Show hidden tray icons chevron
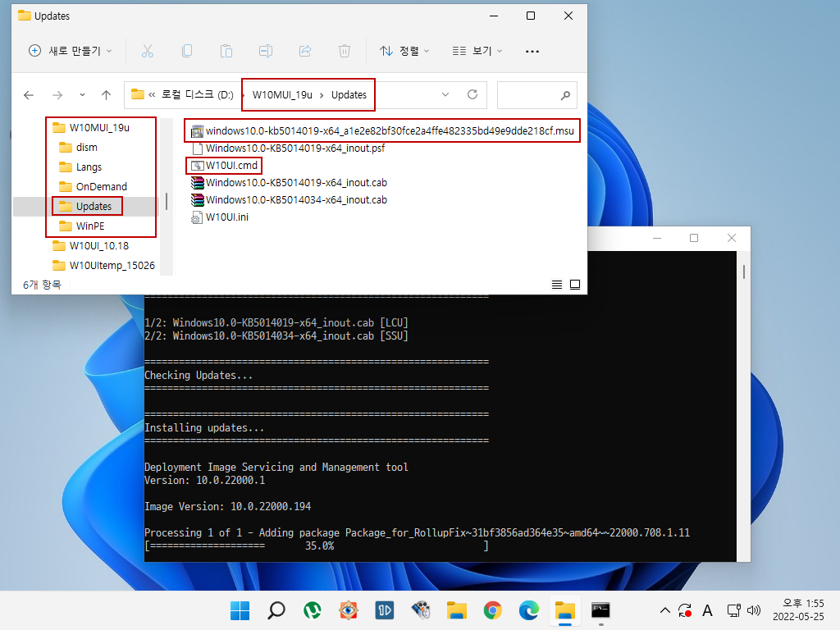The image size is (840, 630). click(x=664, y=610)
